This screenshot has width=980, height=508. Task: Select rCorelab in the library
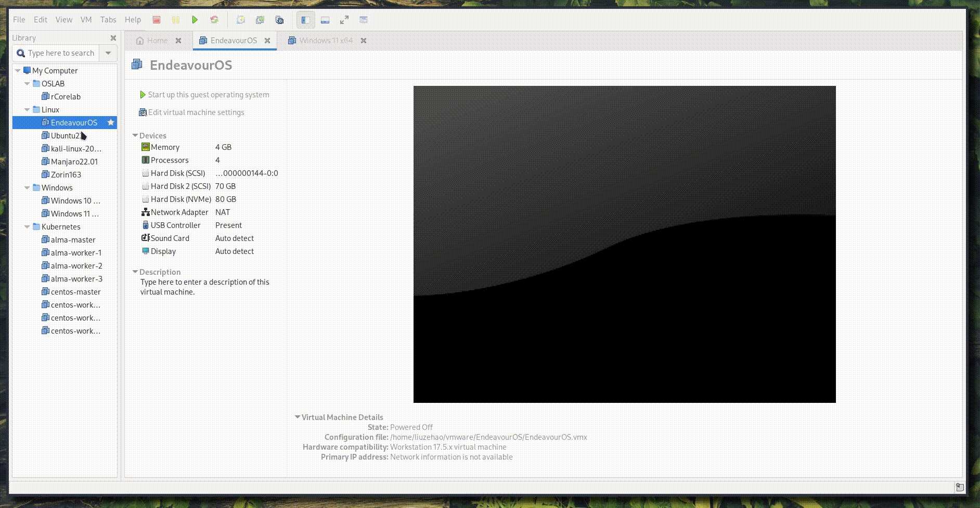(x=65, y=97)
